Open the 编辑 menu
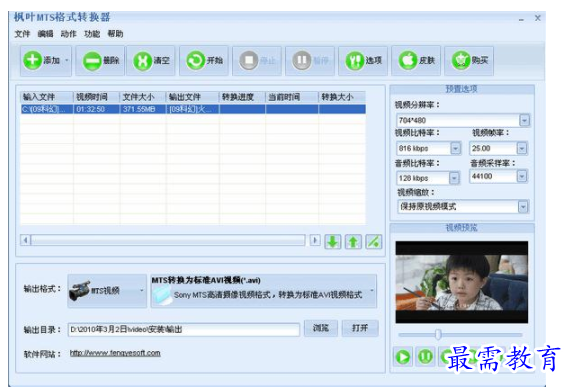The width and height of the screenshot is (569, 390). 45,34
